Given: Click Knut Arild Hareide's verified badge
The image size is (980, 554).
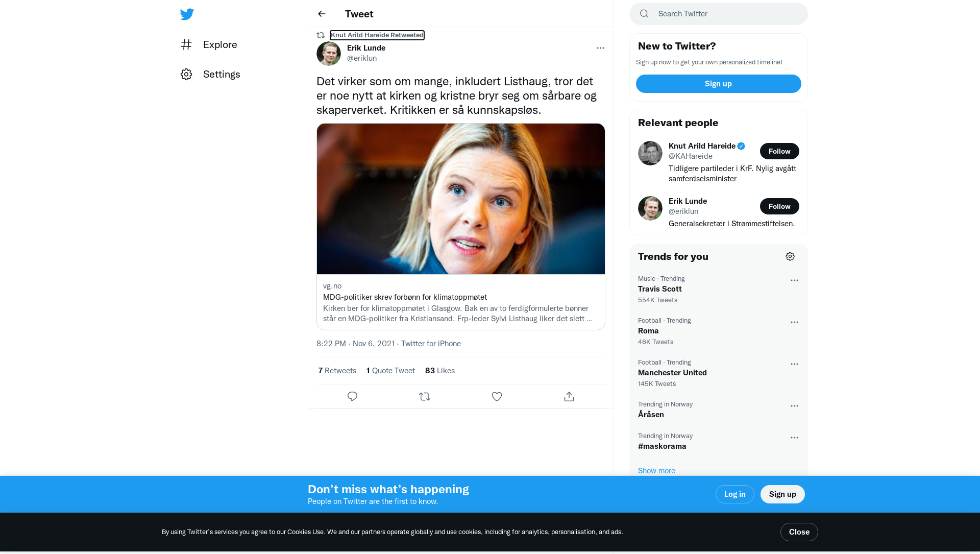Looking at the screenshot, I should coord(741,146).
